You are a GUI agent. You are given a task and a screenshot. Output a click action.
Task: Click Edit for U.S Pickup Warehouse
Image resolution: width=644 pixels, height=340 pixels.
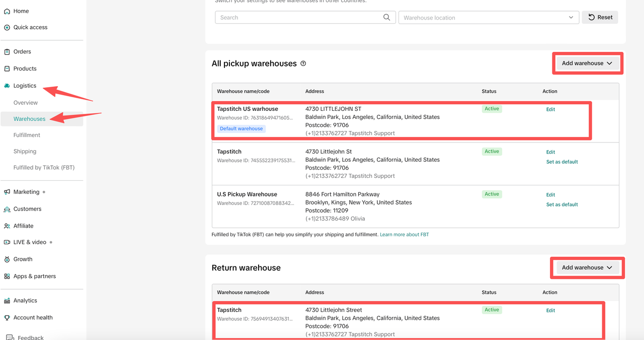[550, 195]
